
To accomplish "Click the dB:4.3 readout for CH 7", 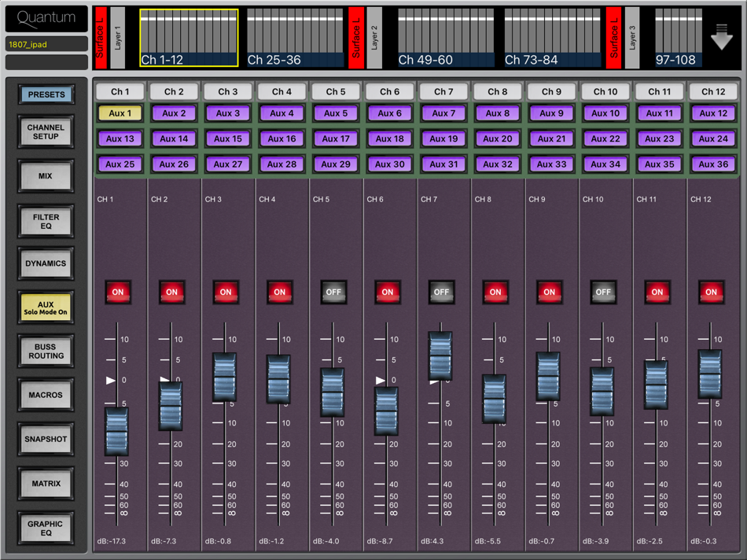I will [x=432, y=541].
